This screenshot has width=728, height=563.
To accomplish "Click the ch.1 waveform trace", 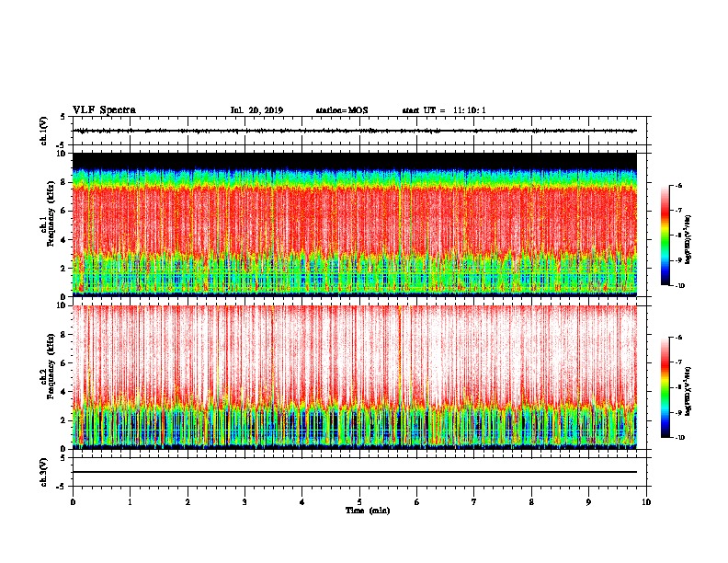I will pyautogui.click(x=355, y=131).
